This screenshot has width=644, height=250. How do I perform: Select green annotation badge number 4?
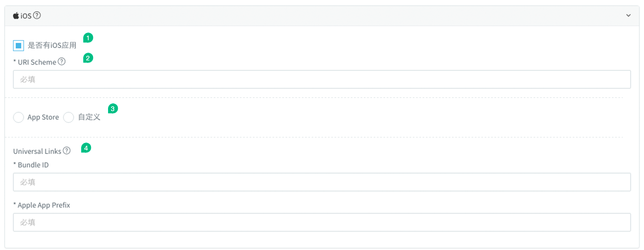(86, 148)
